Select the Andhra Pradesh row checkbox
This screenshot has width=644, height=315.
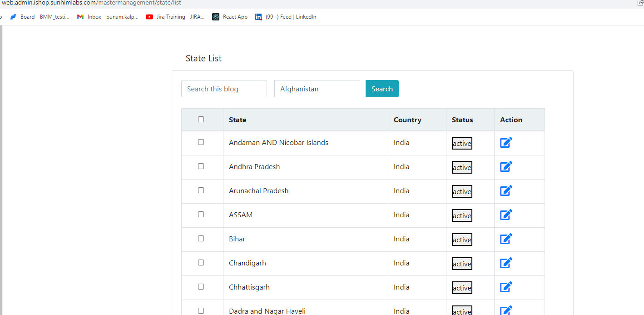(x=201, y=166)
